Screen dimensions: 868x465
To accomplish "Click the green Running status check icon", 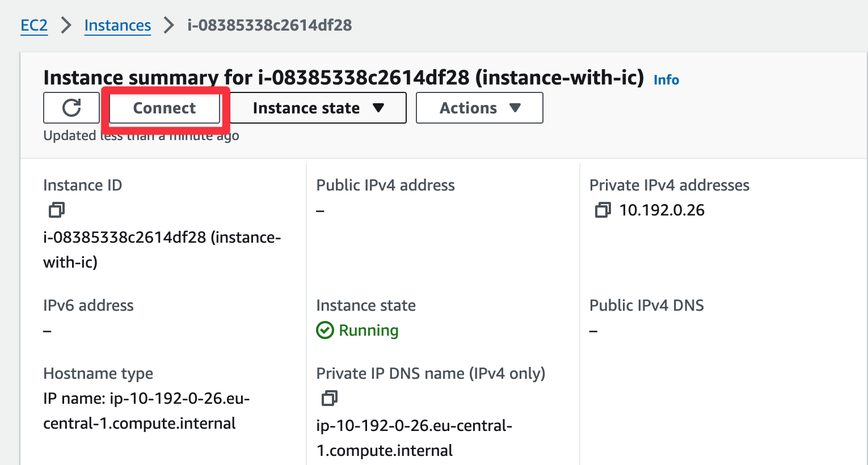I will tap(325, 330).
